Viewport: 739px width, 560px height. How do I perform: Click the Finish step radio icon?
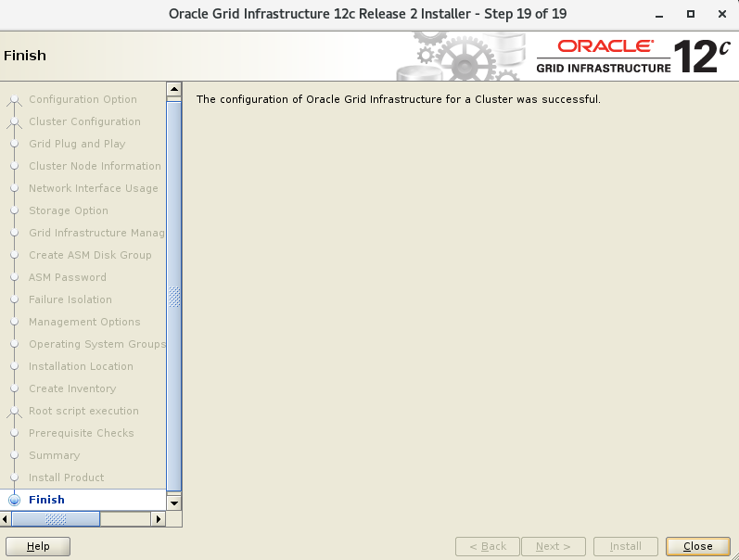[14, 500]
